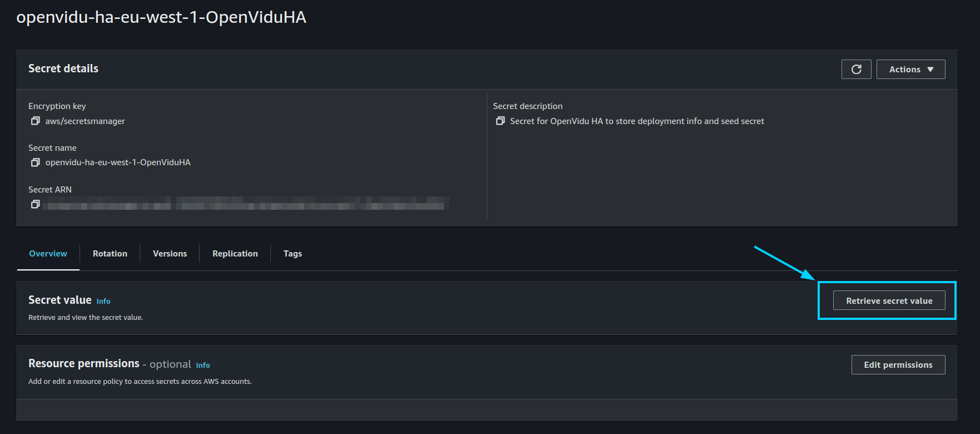Select the Versions tab
The image size is (980, 434).
pyautogui.click(x=170, y=254)
